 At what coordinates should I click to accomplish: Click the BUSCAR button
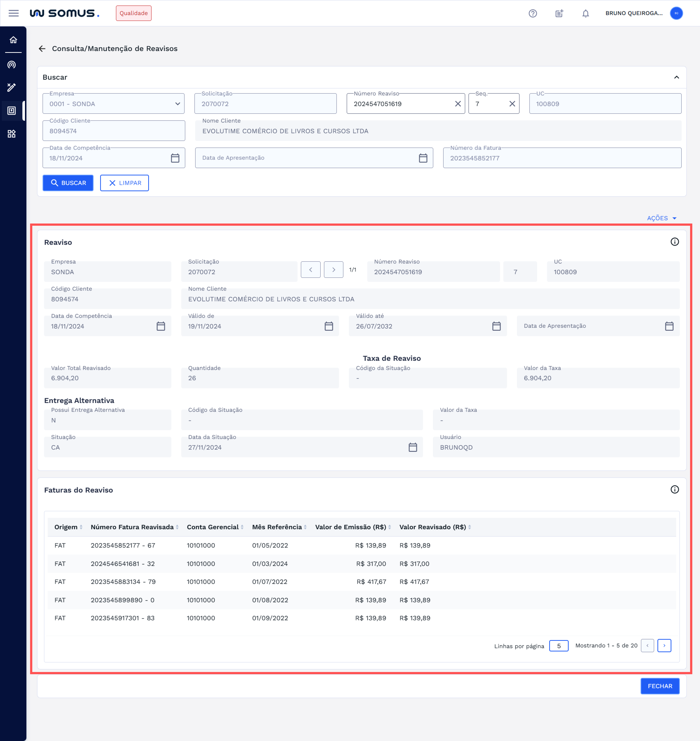click(68, 183)
